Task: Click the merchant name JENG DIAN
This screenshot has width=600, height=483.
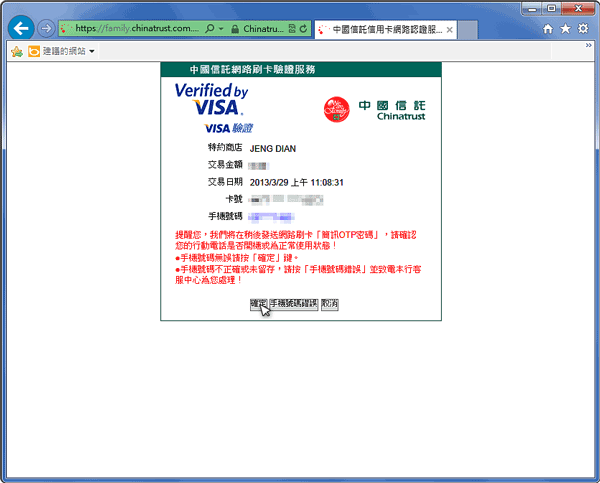Action: (x=273, y=148)
